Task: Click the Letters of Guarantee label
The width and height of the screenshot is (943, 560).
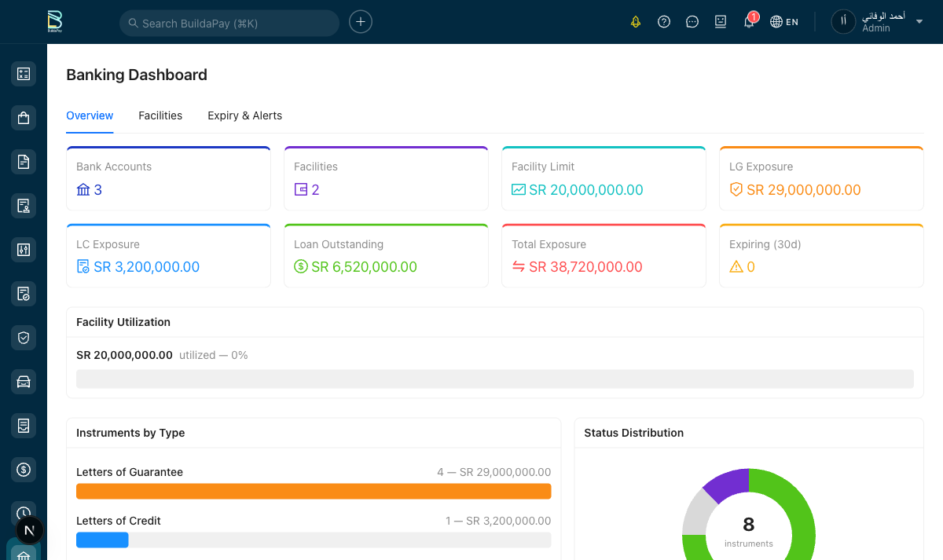Action: click(130, 472)
